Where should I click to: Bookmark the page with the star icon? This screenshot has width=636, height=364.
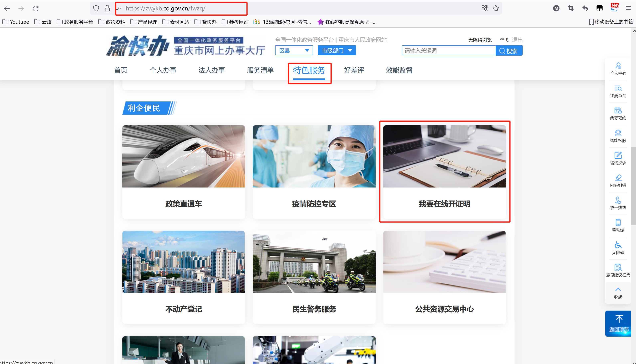[496, 8]
